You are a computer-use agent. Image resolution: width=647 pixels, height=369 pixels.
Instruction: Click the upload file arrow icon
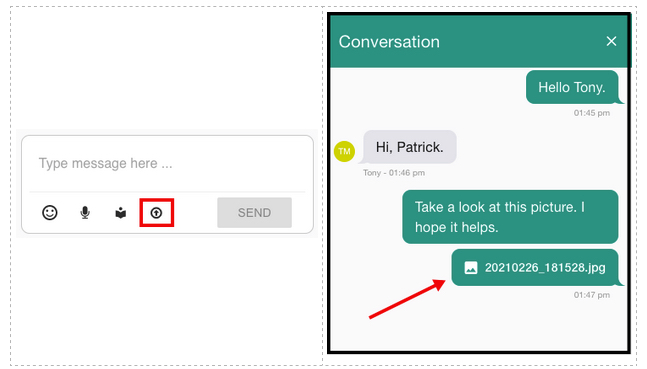(x=156, y=213)
